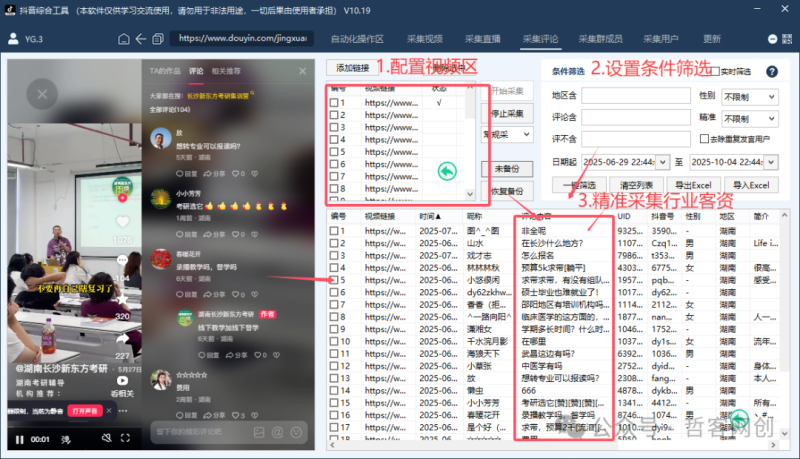Open video comments via the speech bubble icon
This screenshot has width=800, height=459.
(122, 260)
